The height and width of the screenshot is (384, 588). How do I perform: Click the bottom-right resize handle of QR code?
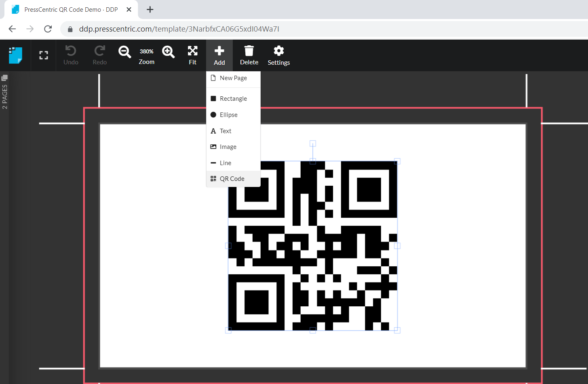click(x=397, y=330)
